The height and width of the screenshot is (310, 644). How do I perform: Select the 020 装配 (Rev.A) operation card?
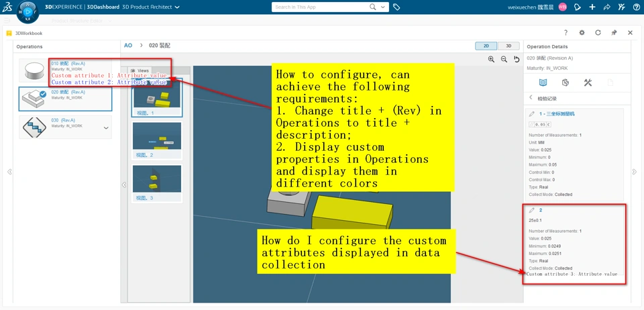(x=65, y=99)
